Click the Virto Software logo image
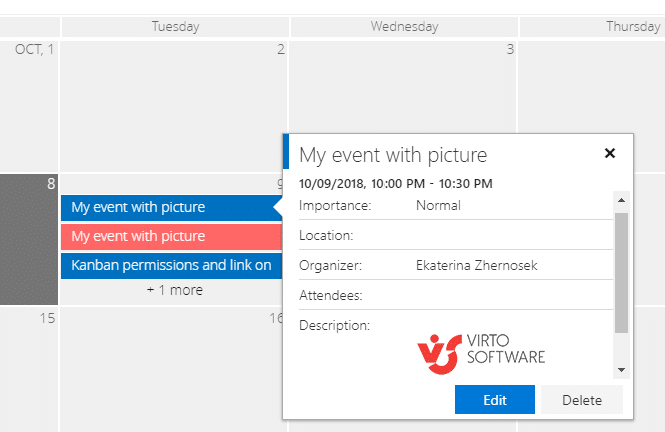This screenshot has height=432, width=665. 481,354
